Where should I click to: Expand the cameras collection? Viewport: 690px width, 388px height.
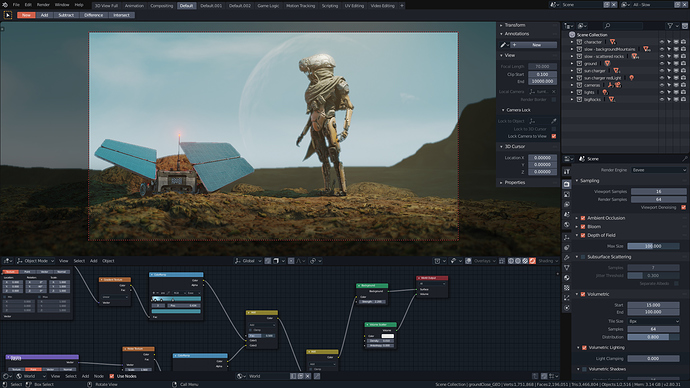[572, 85]
